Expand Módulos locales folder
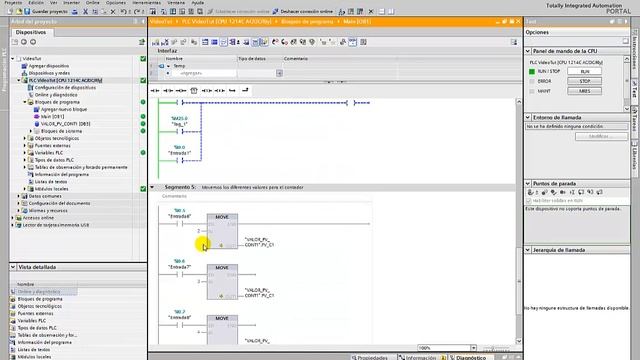The height and width of the screenshot is (360, 640). pyautogui.click(x=25, y=189)
